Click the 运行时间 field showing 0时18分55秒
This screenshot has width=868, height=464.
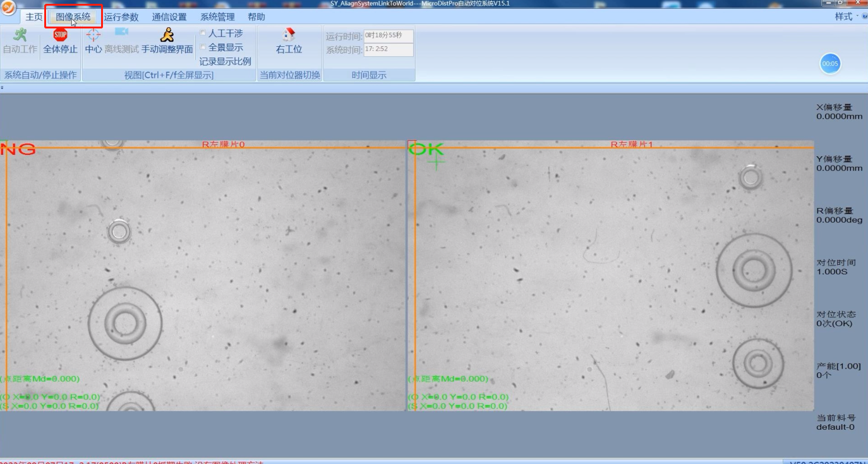coord(389,36)
